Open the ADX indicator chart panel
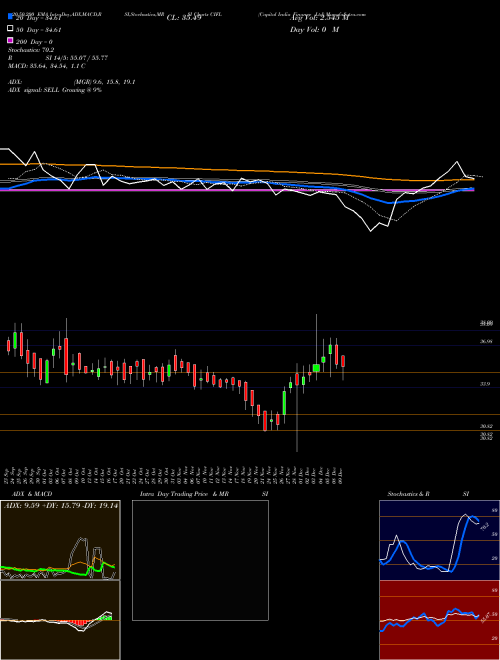 click(60, 540)
